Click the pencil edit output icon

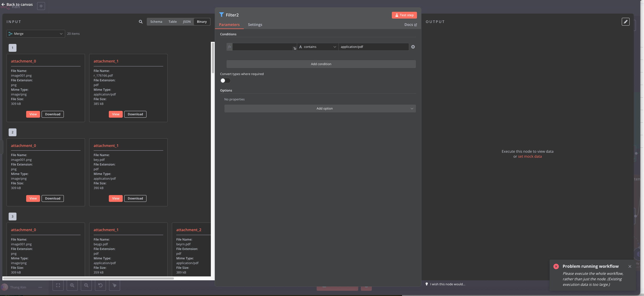tap(625, 22)
